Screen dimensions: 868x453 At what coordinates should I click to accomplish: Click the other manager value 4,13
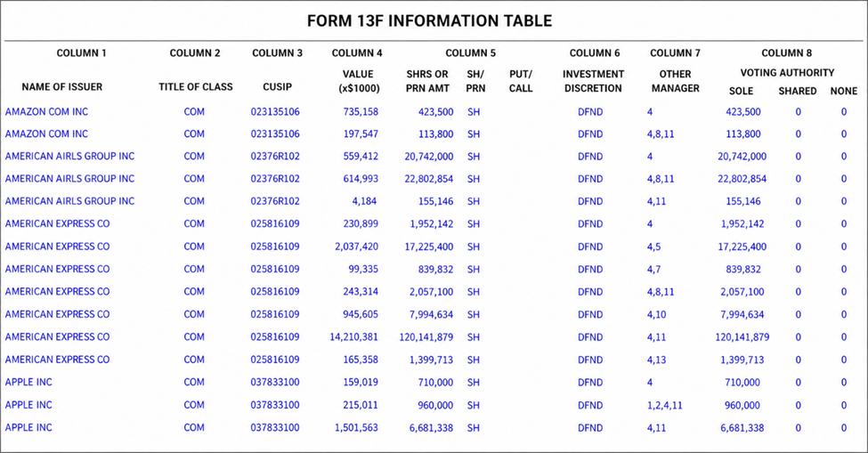[656, 360]
